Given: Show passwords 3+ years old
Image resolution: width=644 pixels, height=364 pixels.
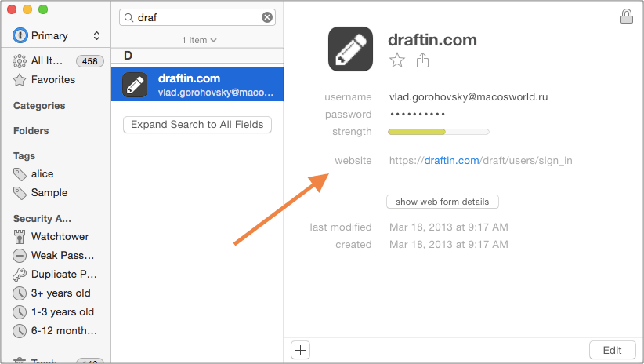Looking at the screenshot, I should (x=52, y=293).
